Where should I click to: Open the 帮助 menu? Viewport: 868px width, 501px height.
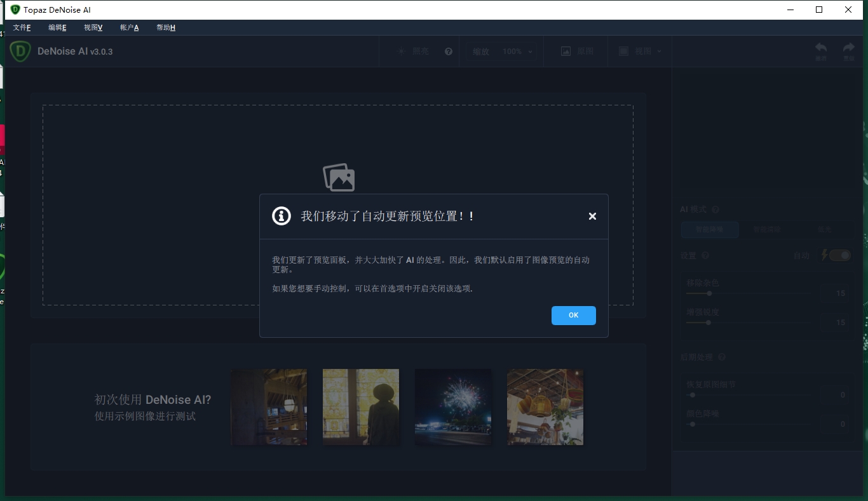(x=166, y=27)
